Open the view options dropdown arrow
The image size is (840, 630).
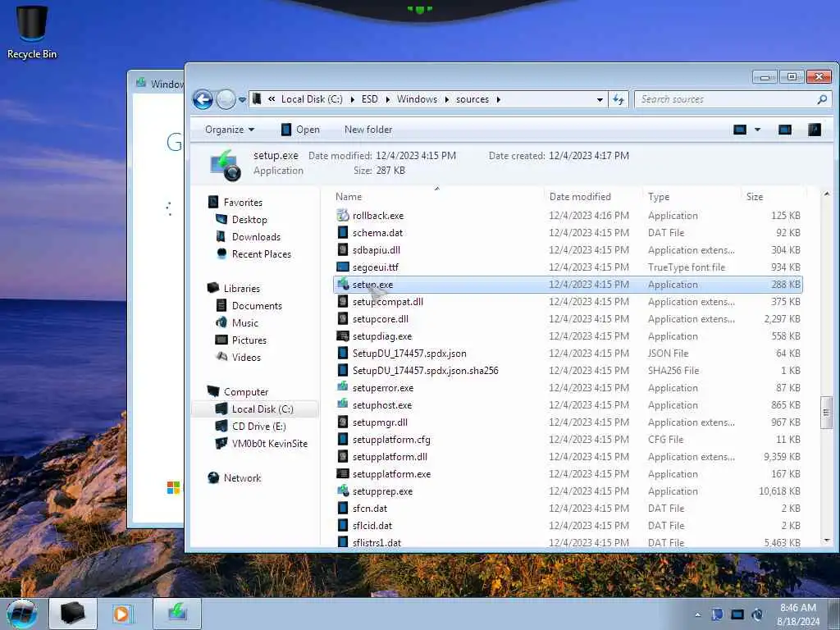(757, 130)
